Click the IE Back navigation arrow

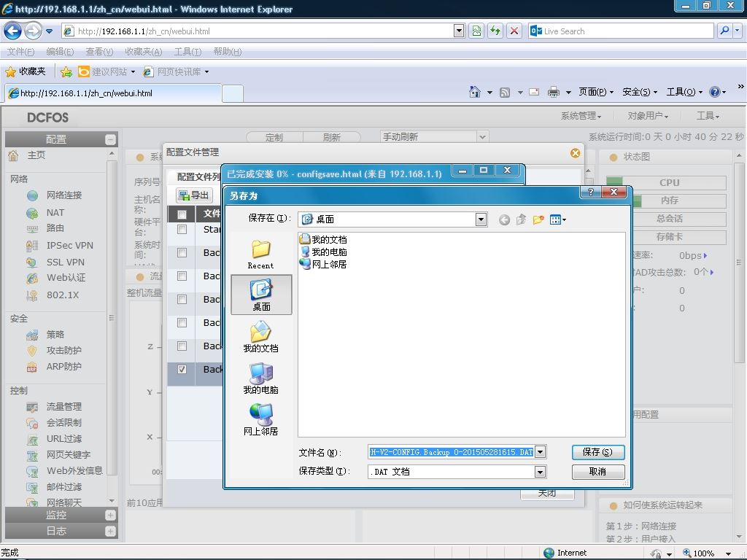point(12,31)
